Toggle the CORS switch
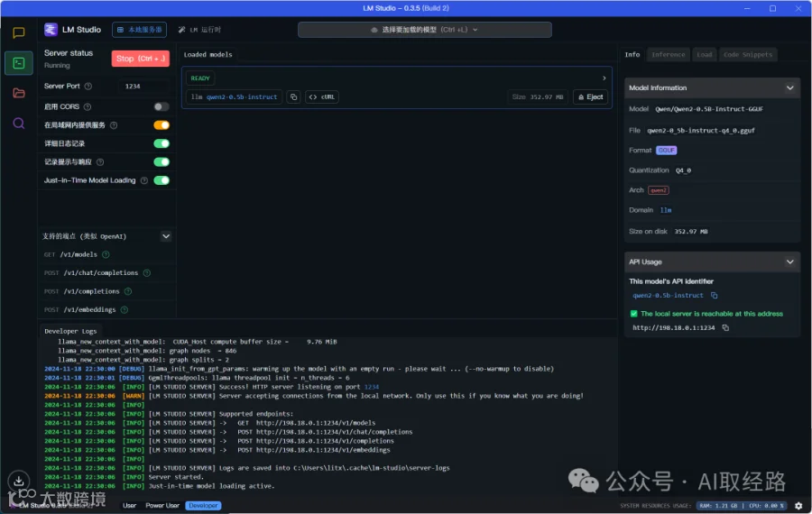Viewport: 812px width, 514px height. 161,106
